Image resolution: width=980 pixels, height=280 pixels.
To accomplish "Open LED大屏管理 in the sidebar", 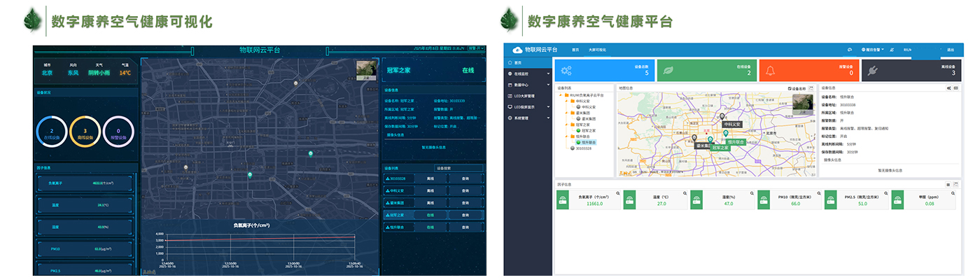I will pyautogui.click(x=524, y=96).
